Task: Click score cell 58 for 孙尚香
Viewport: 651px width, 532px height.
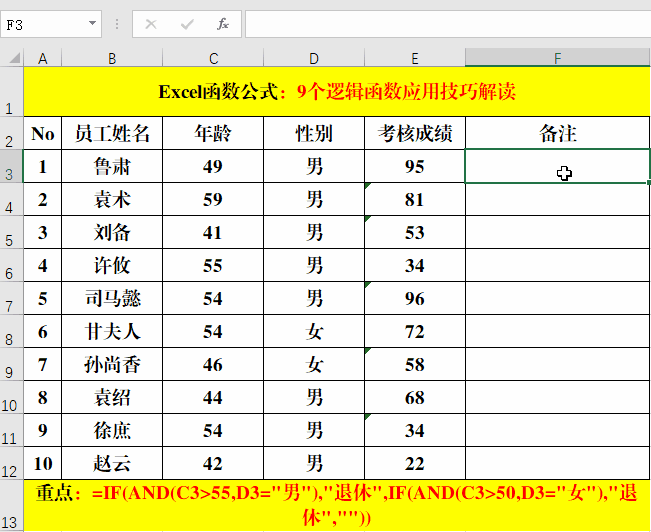Action: 415,364
